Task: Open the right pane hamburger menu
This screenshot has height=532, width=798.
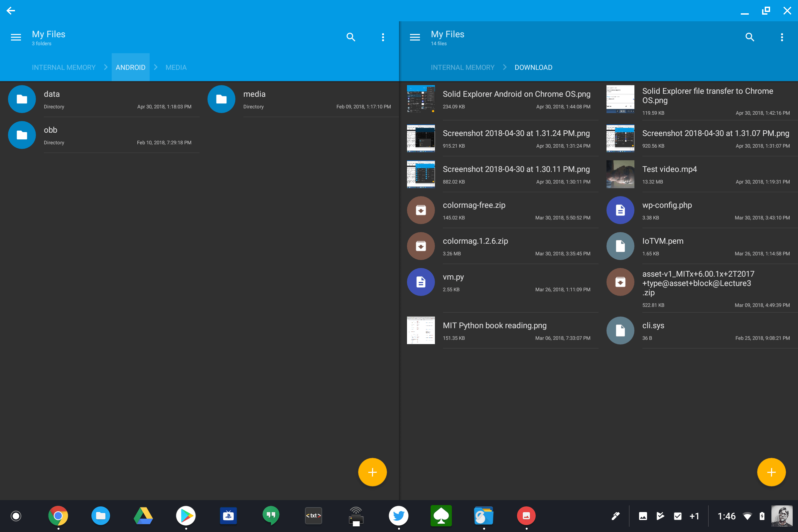Action: tap(415, 37)
